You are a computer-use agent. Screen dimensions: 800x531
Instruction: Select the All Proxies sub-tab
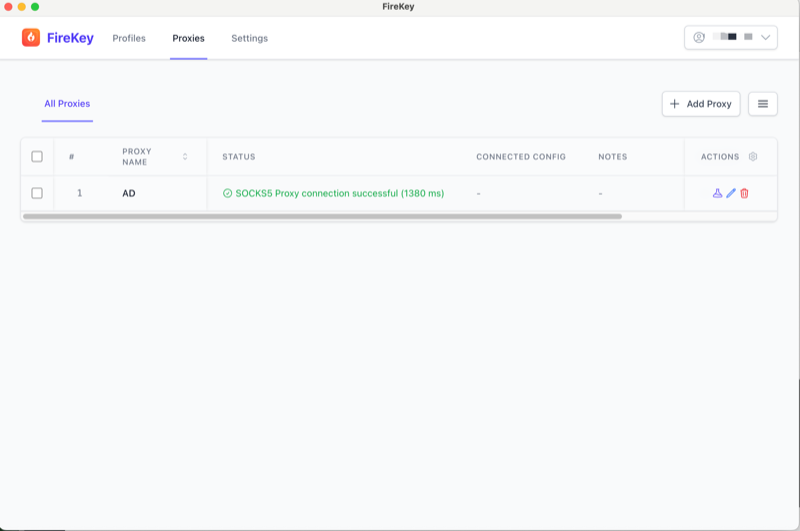(67, 104)
